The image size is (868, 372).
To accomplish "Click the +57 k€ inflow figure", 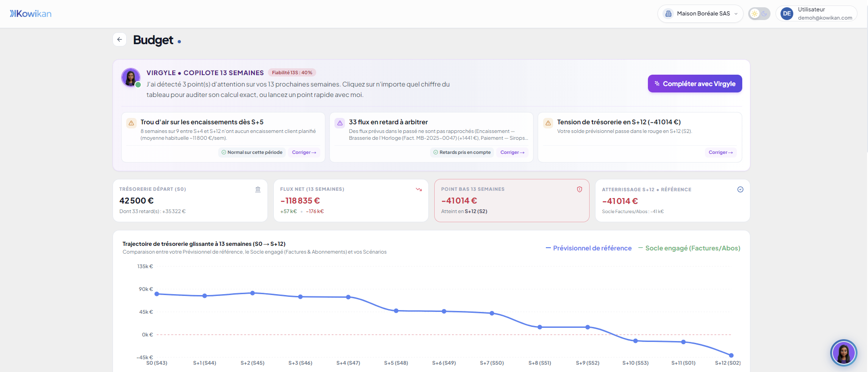I will point(288,211).
